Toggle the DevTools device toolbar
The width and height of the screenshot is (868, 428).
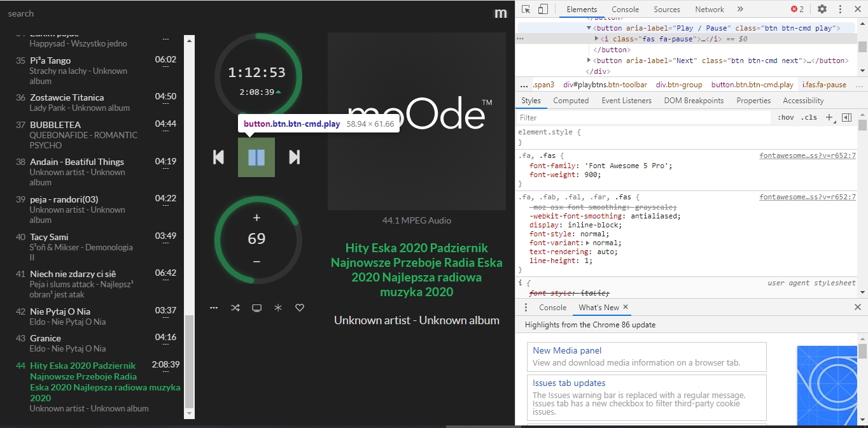[x=543, y=9]
